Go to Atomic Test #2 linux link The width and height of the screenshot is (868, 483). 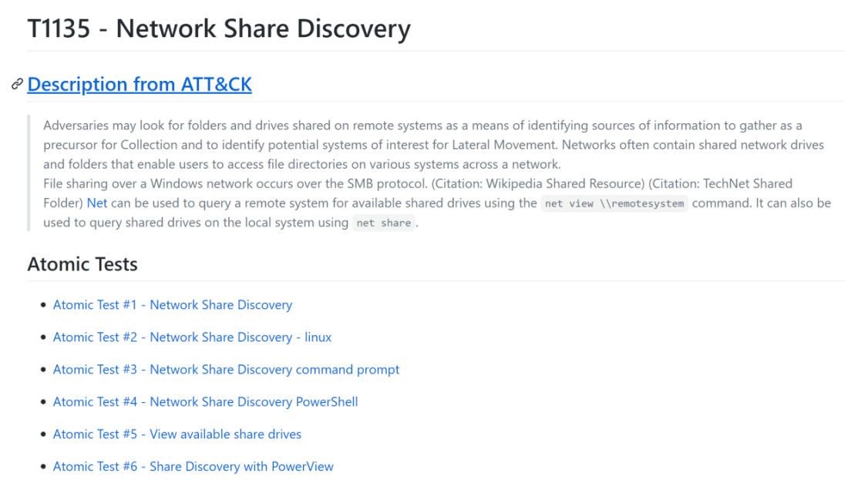(x=192, y=337)
